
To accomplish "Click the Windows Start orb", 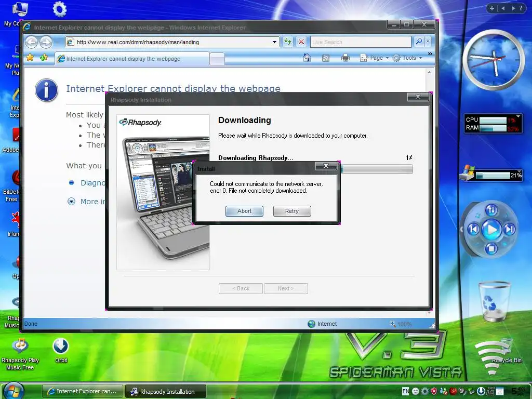I will tap(14, 391).
